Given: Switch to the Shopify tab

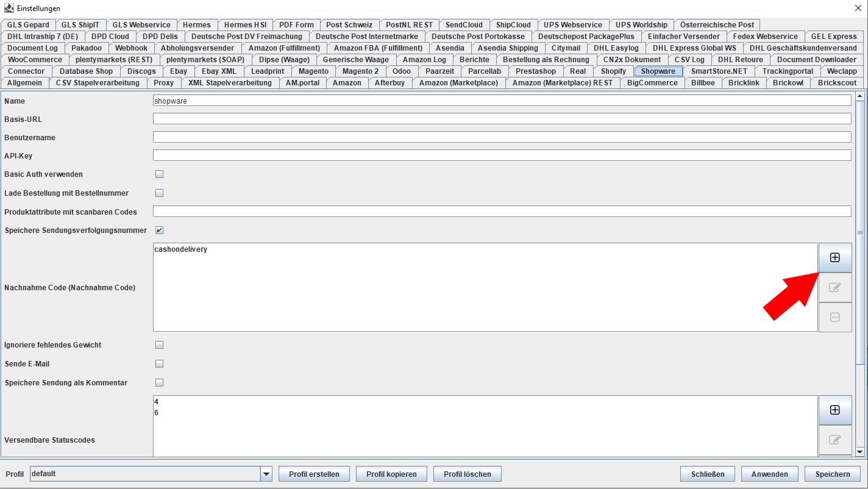Looking at the screenshot, I should coord(613,71).
